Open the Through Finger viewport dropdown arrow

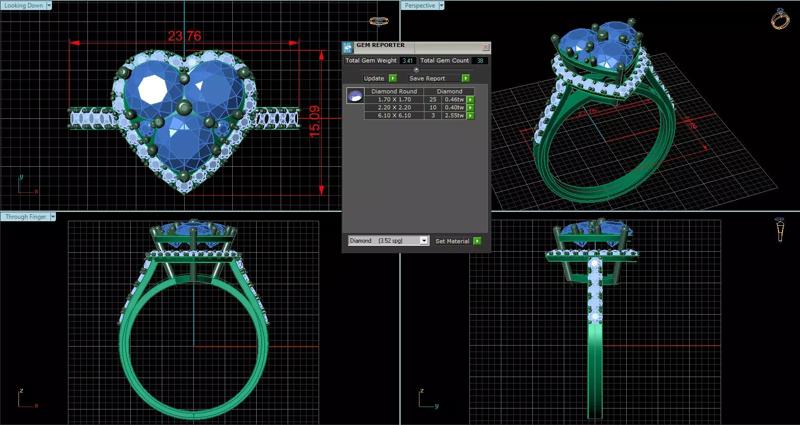tap(53, 217)
